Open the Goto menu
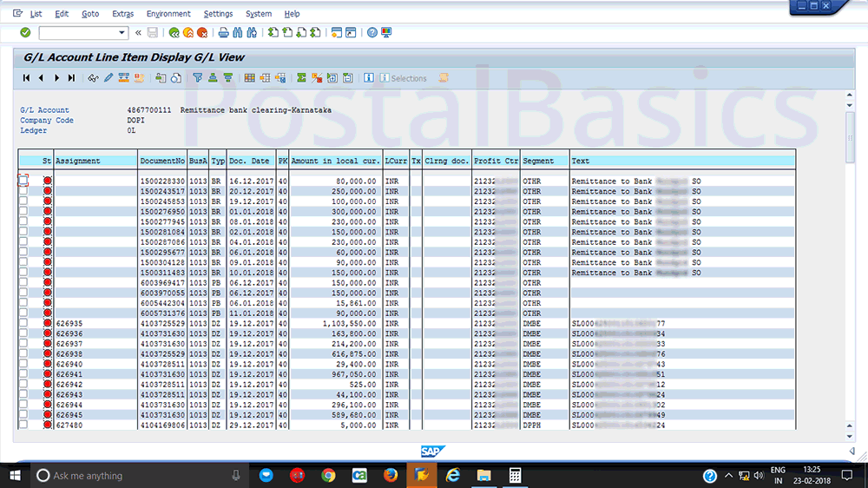 (x=90, y=14)
